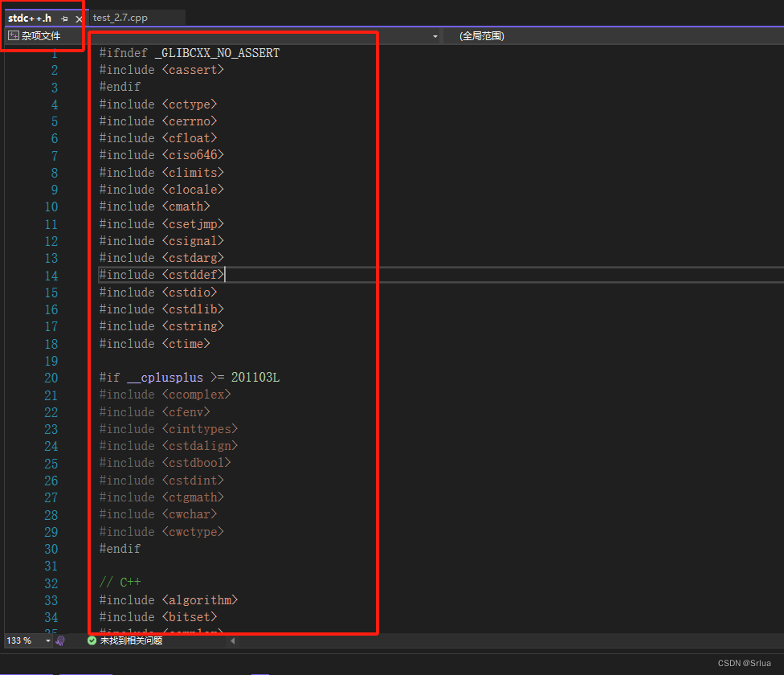Select the stdc++.h tab
Screen dimensions: 784x675
click(x=30, y=18)
